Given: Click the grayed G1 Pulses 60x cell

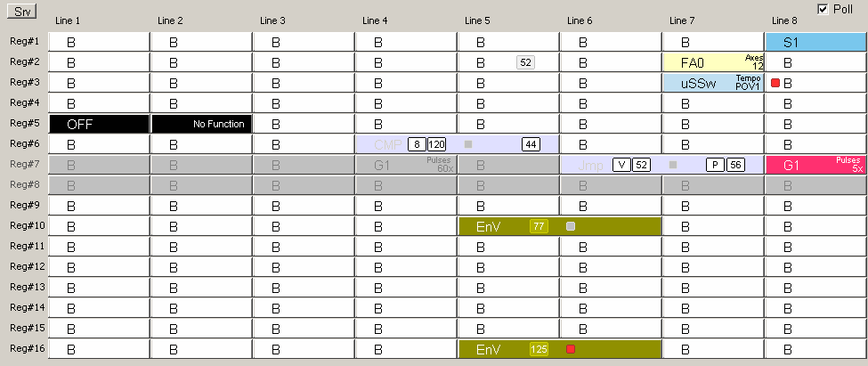Looking at the screenshot, I should point(406,165).
